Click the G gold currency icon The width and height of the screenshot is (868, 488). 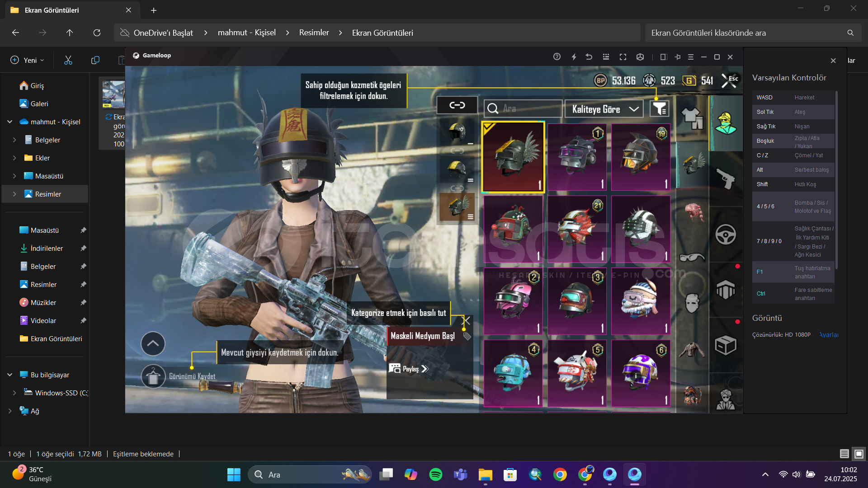click(x=689, y=80)
